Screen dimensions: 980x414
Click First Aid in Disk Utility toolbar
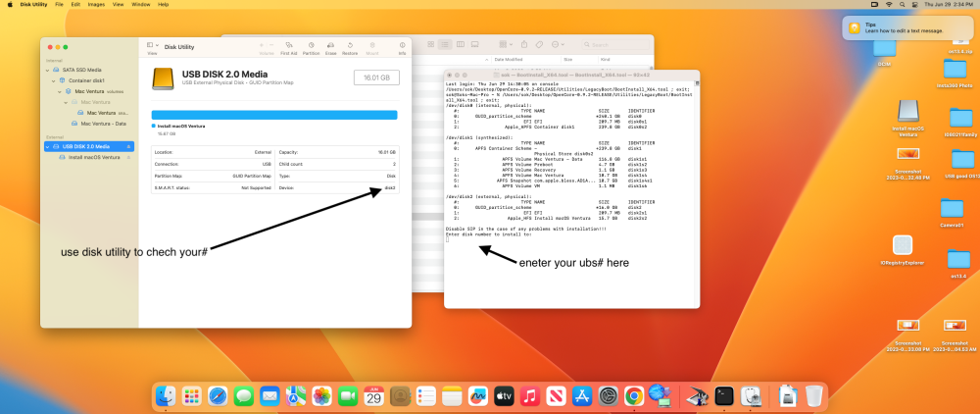pyautogui.click(x=288, y=49)
